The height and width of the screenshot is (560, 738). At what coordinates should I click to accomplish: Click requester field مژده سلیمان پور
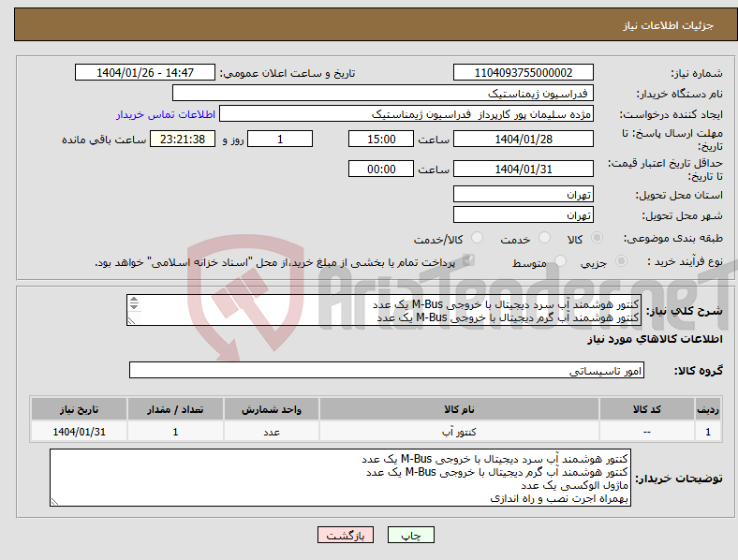406,114
